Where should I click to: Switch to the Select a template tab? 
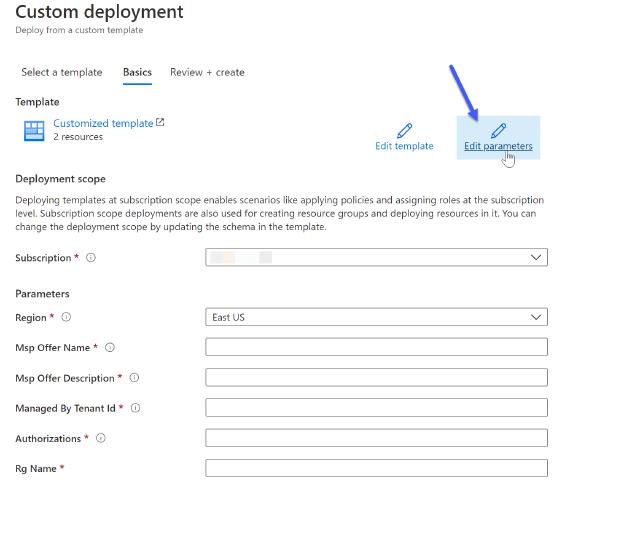point(62,72)
